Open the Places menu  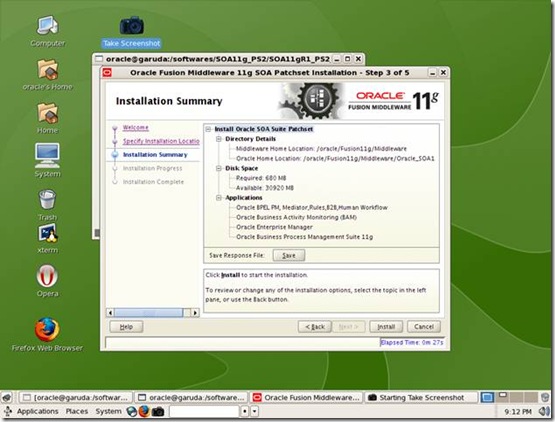(77, 411)
